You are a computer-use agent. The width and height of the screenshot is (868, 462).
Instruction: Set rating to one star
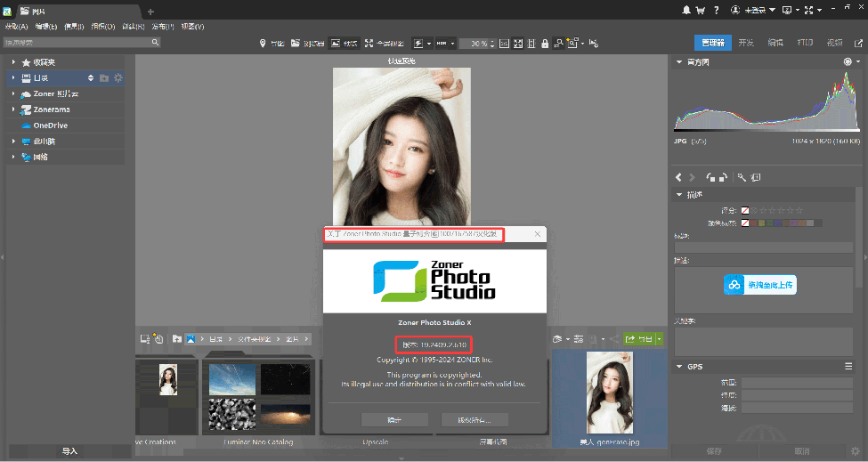point(763,210)
